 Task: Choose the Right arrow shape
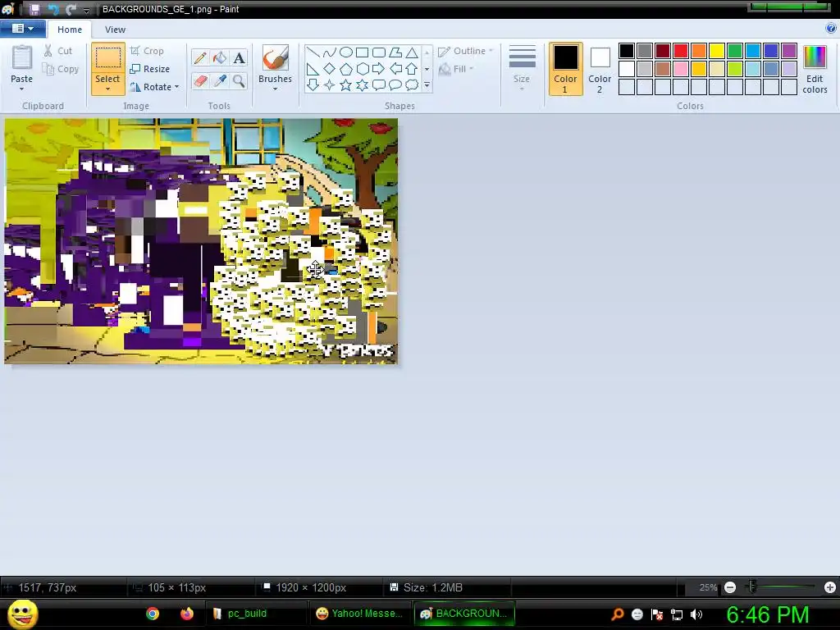(379, 69)
